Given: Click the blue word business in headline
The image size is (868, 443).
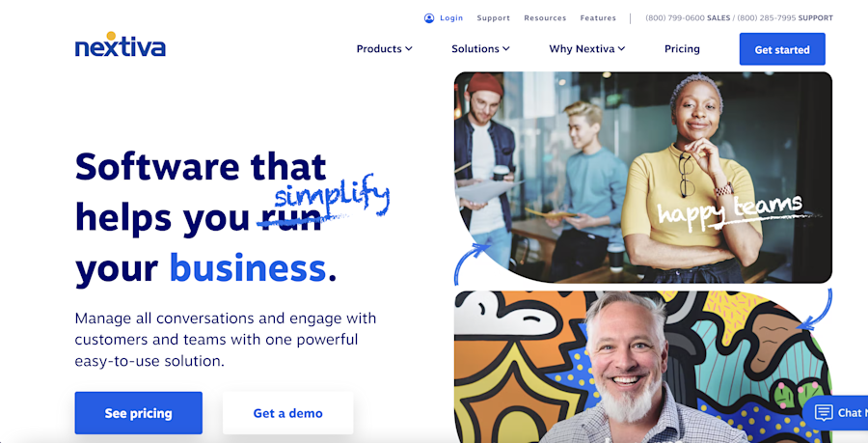Looking at the screenshot, I should (248, 268).
